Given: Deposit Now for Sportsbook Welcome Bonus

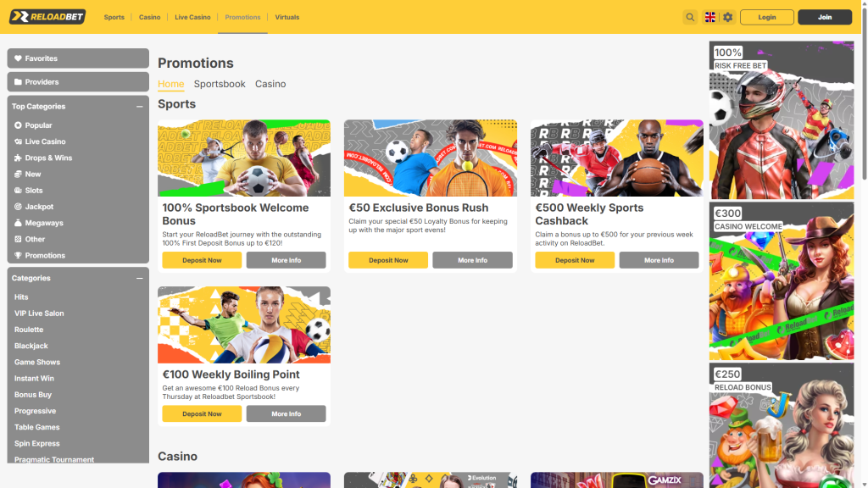Looking at the screenshot, I should pos(202,260).
